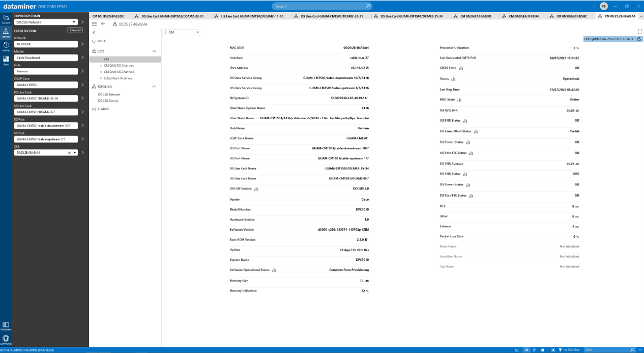This screenshot has width=644, height=353.
Task: Click the US Line Card filter field
Action: click(x=46, y=112)
